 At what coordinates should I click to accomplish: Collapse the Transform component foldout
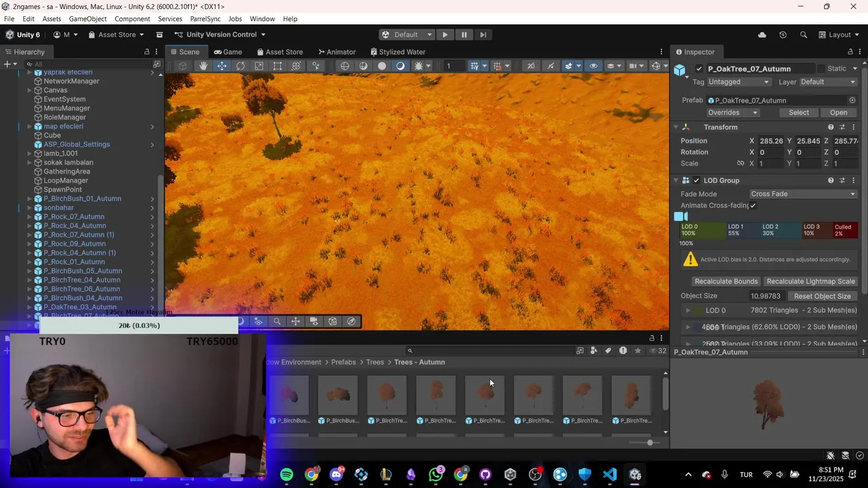point(676,127)
